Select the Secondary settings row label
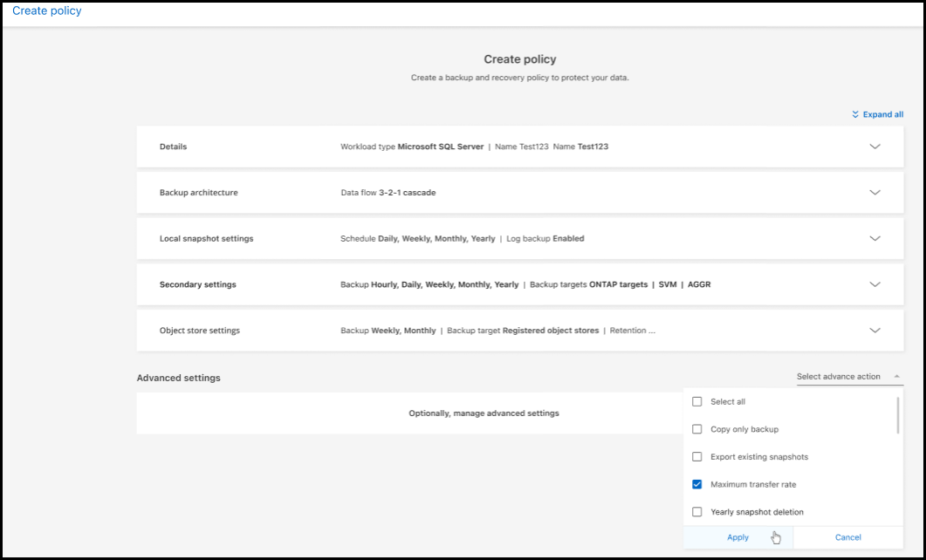 coord(197,284)
